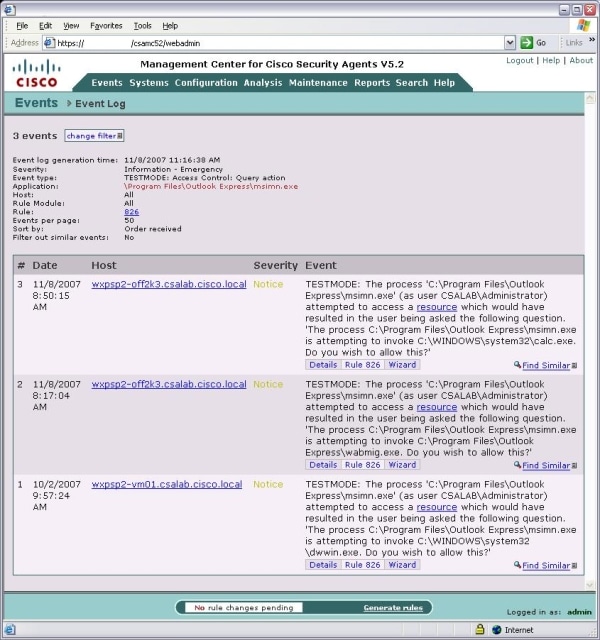The height and width of the screenshot is (640, 600).
Task: Click the Logout link
Action: 520,60
